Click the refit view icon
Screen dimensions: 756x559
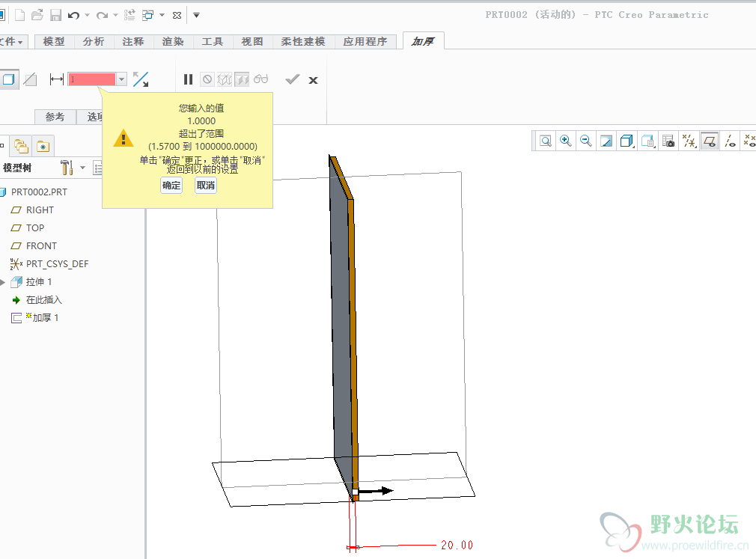click(x=546, y=141)
